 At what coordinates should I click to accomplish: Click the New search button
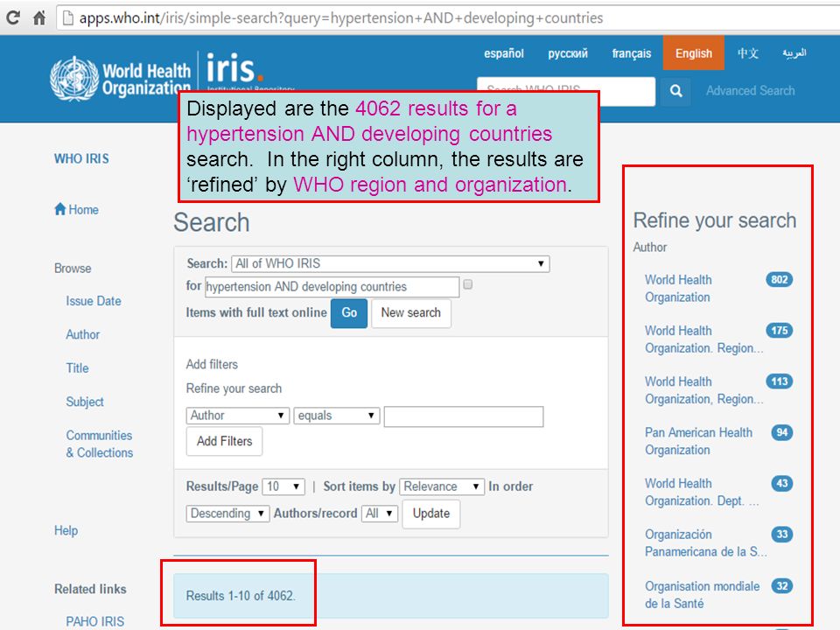411,313
